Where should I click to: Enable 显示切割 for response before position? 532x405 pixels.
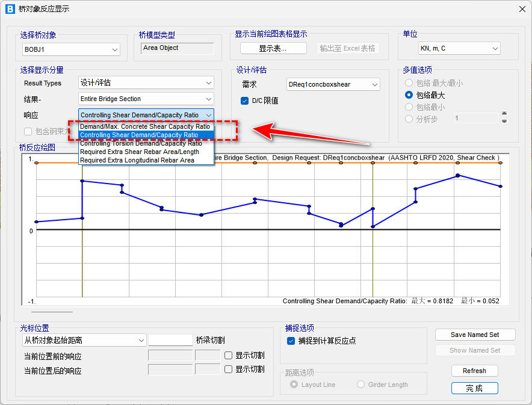229,356
